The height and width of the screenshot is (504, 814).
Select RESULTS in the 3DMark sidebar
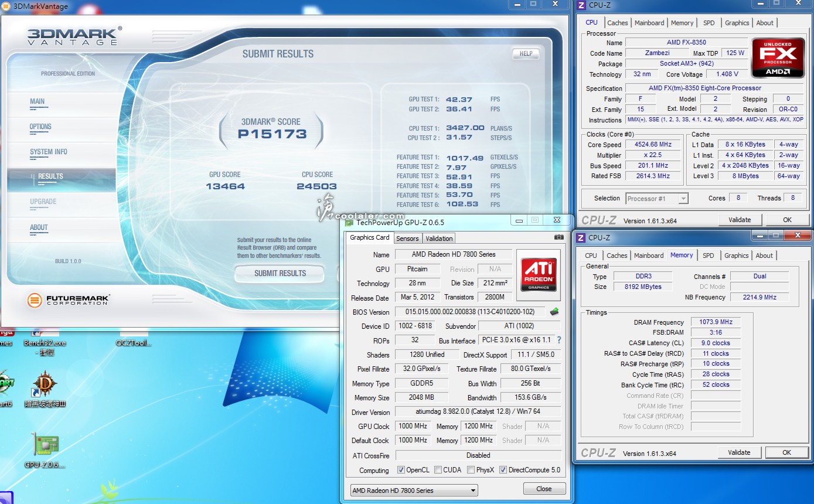[x=61, y=179]
